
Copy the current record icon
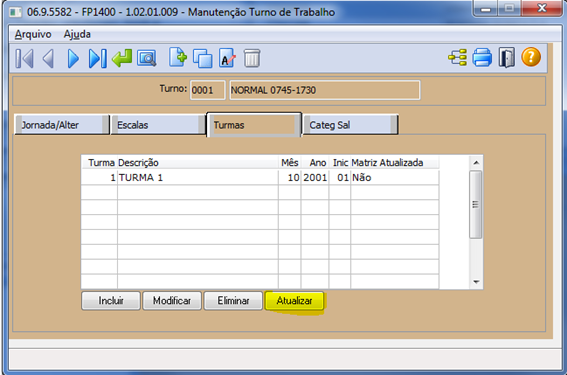(x=202, y=58)
